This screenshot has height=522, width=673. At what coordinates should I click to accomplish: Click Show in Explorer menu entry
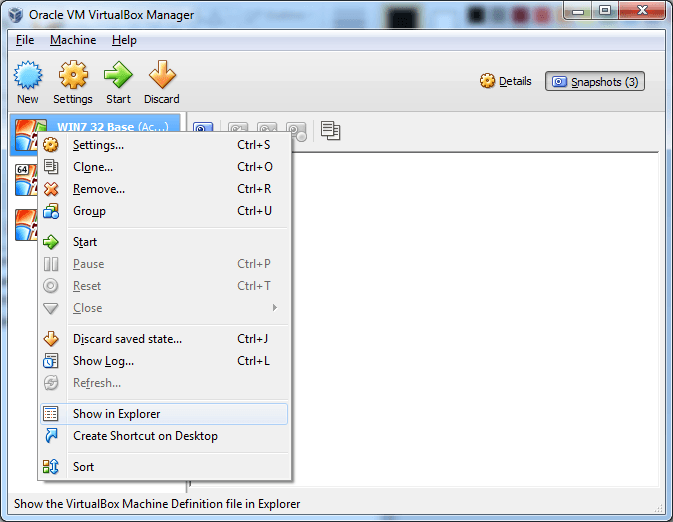coord(116,414)
